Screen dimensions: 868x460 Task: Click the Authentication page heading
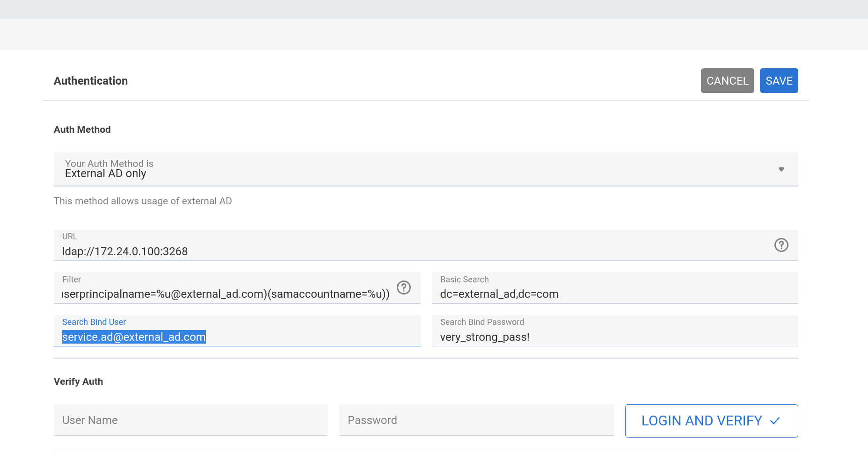pos(91,81)
